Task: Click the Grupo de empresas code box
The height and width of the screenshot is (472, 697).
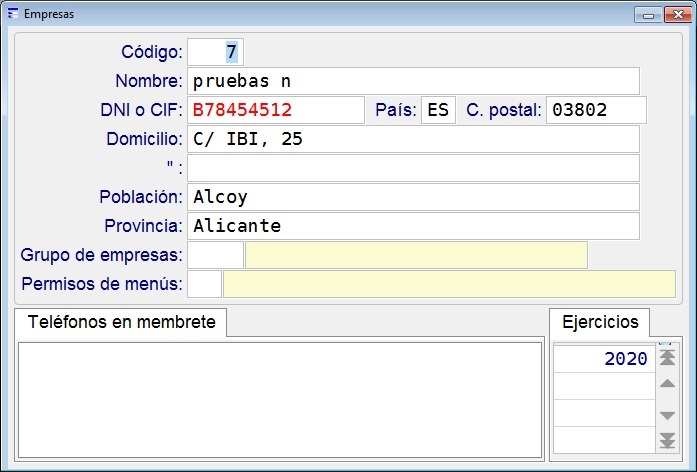Action: [215, 255]
